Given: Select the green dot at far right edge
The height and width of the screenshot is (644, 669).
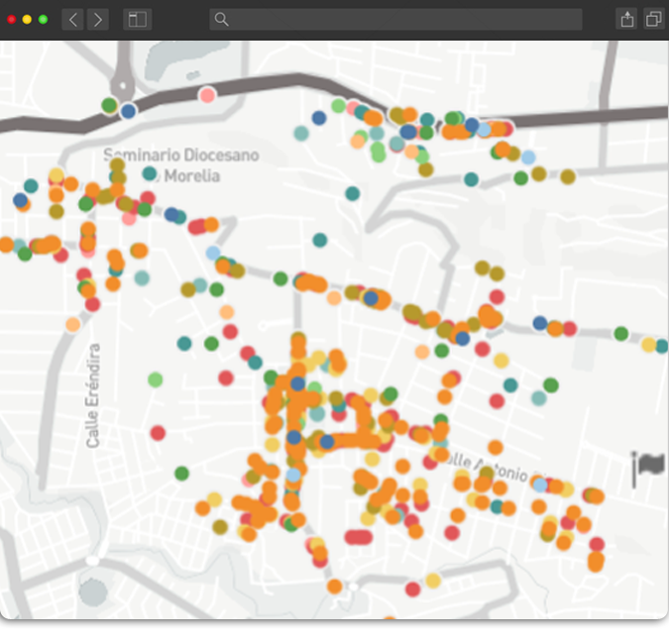Looking at the screenshot, I should tap(621, 333).
